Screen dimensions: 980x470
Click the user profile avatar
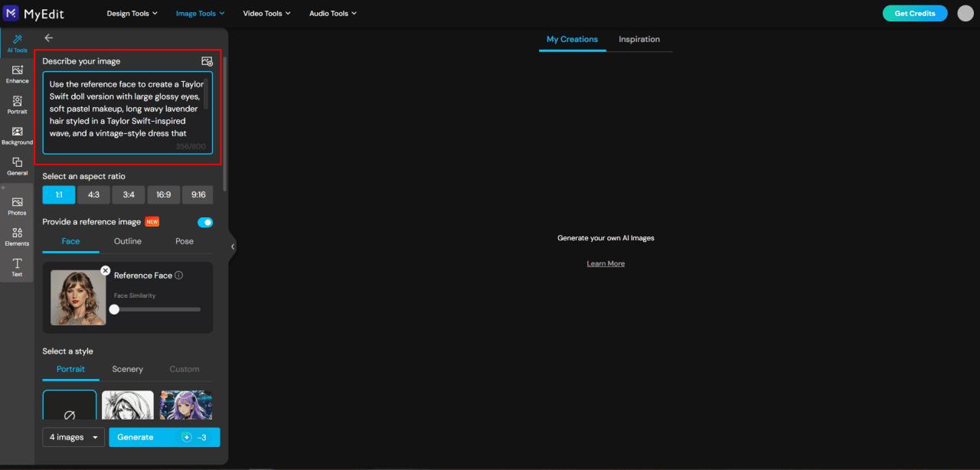(x=965, y=13)
